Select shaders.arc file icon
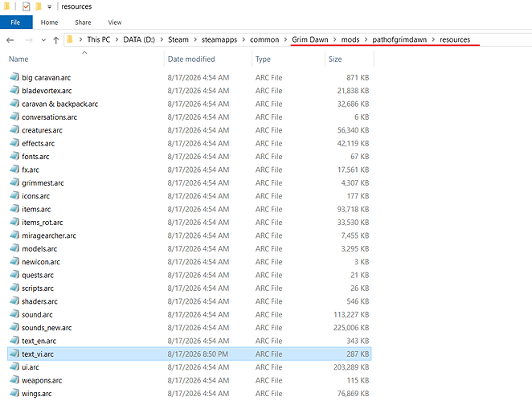Viewport: 532px width, 401px height. pyautogui.click(x=14, y=301)
